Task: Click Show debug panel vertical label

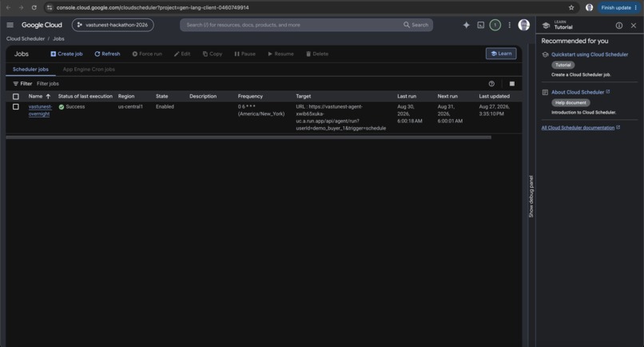Action: tap(531, 197)
